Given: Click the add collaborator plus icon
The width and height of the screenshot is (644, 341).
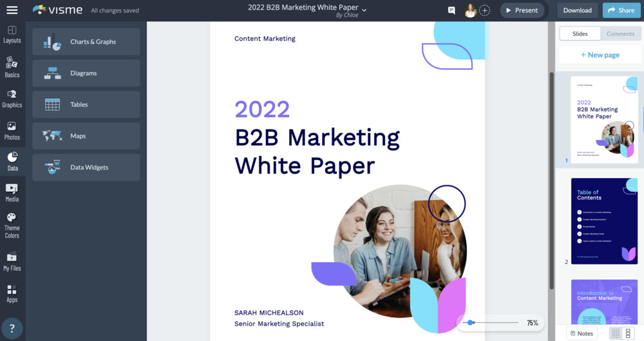Looking at the screenshot, I should [485, 10].
